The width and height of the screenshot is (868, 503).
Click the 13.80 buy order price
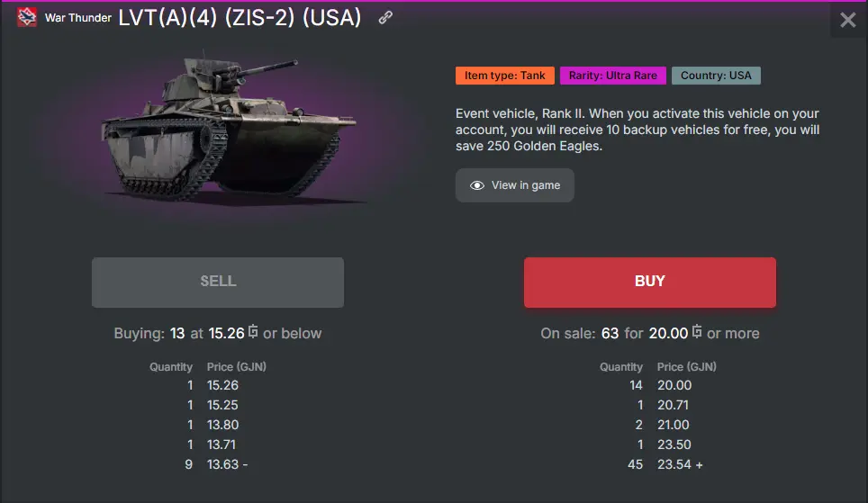pos(222,425)
